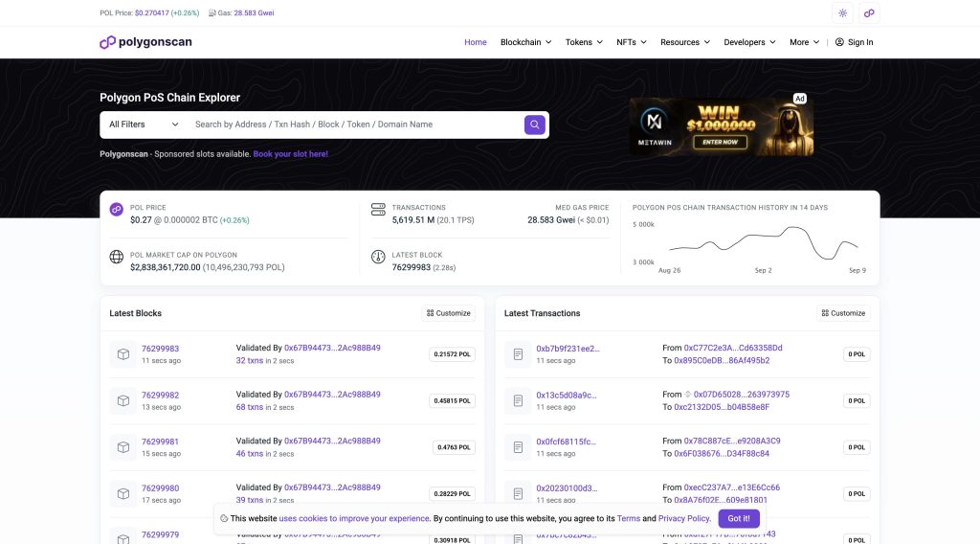Click the purple search magnifier button
The image size is (980, 544).
coord(535,125)
